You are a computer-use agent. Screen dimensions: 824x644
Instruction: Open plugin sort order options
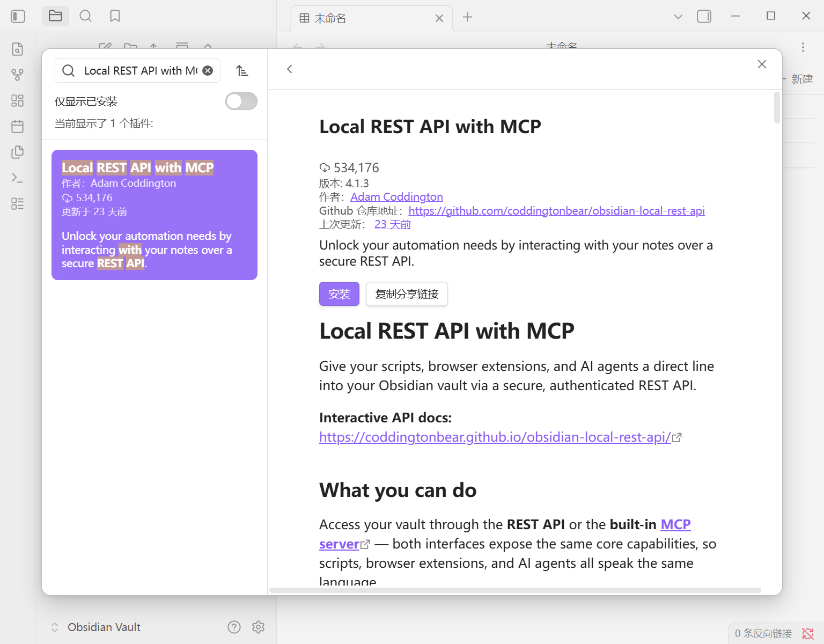coord(242,70)
